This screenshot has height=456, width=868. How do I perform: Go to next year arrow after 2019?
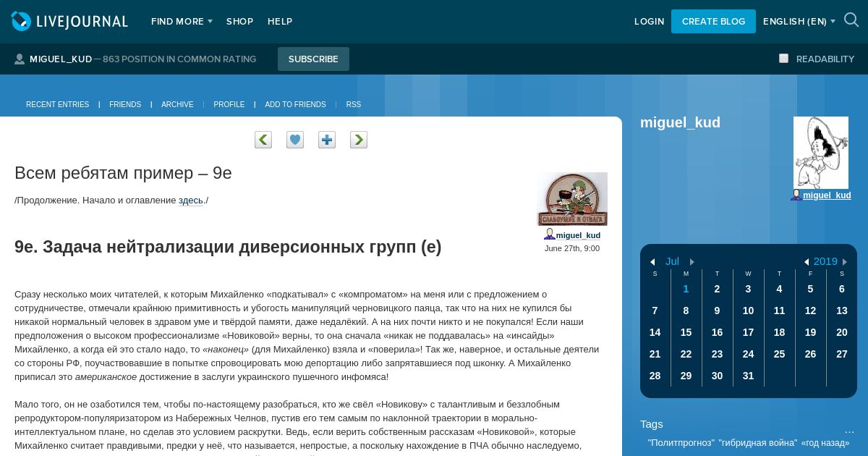point(845,262)
